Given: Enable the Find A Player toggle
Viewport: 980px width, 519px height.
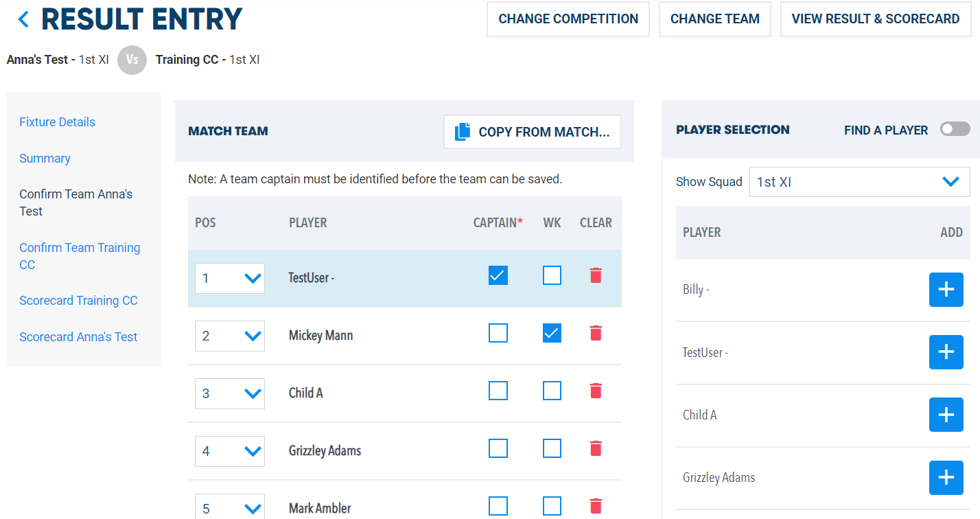Looking at the screenshot, I should click(954, 128).
